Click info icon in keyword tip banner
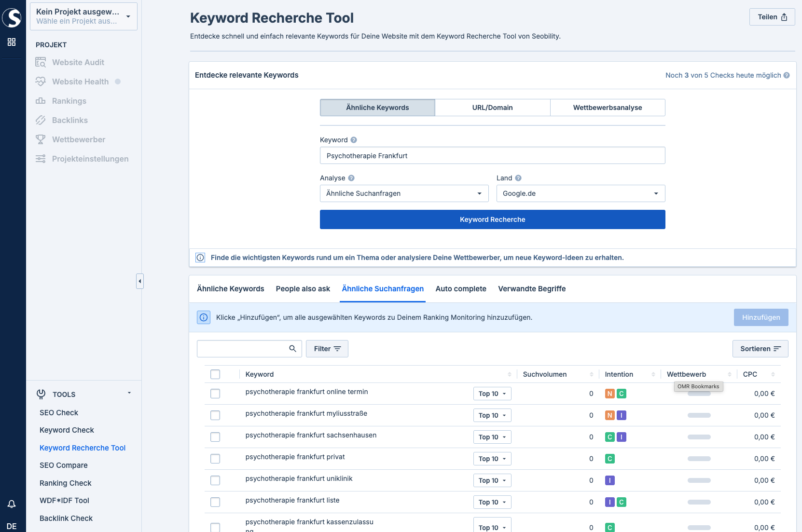802x532 pixels. point(200,258)
